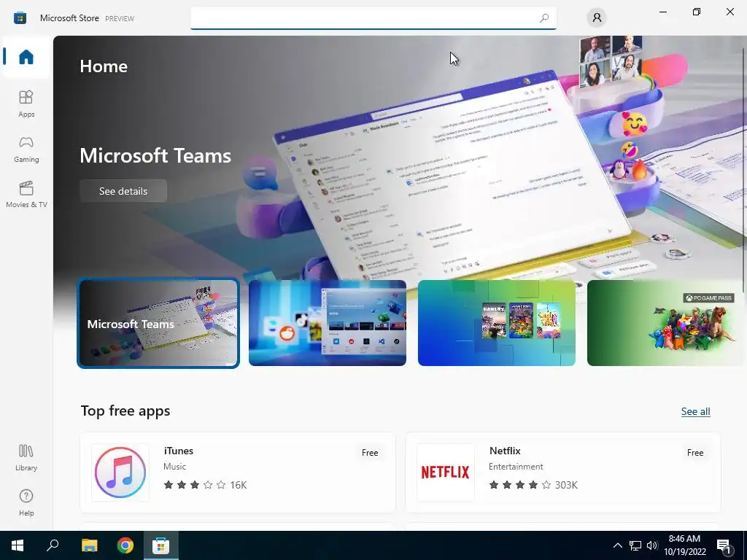The width and height of the screenshot is (747, 560).
Task: Open the network status tray icon
Action: tap(635, 545)
